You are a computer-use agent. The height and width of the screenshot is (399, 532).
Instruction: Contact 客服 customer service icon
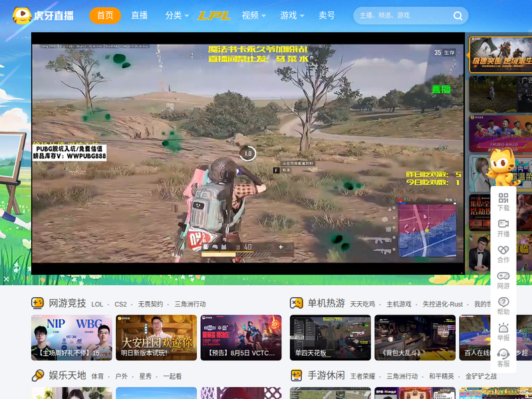point(503,358)
